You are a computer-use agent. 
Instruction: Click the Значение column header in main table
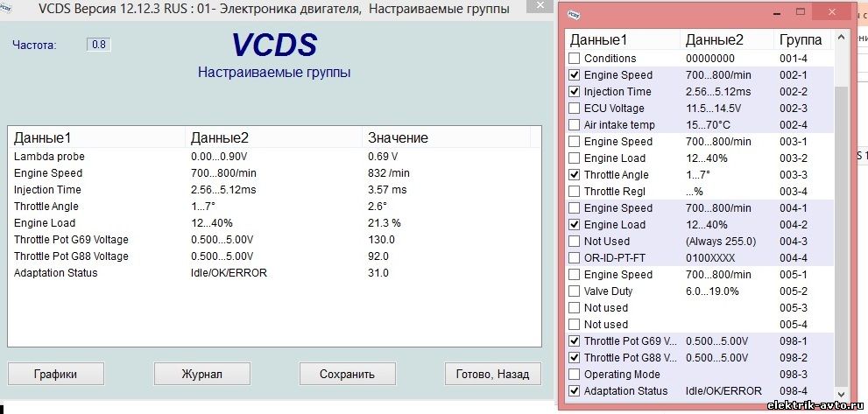tap(446, 137)
